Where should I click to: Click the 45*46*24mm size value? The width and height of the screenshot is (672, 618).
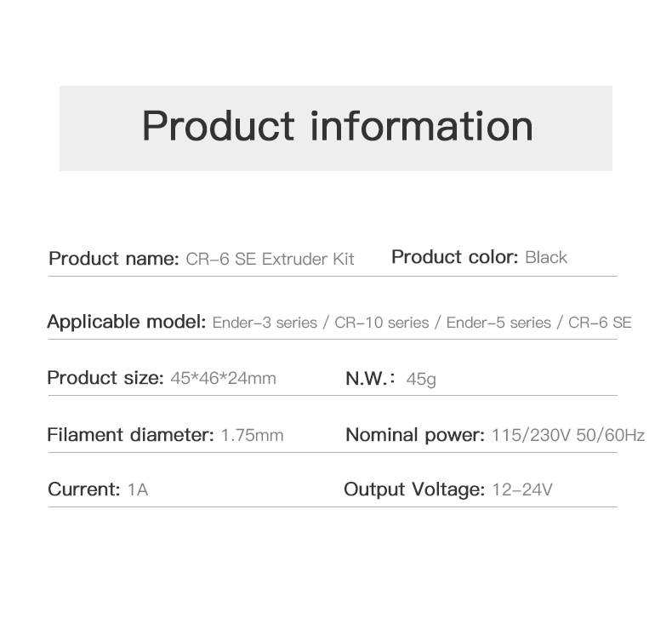223,378
